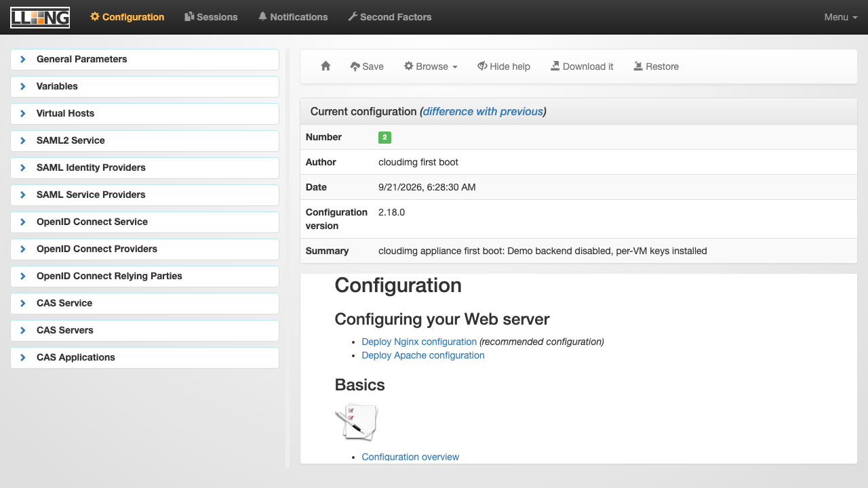Click the home icon in the toolbar
868x488 pixels.
325,66
